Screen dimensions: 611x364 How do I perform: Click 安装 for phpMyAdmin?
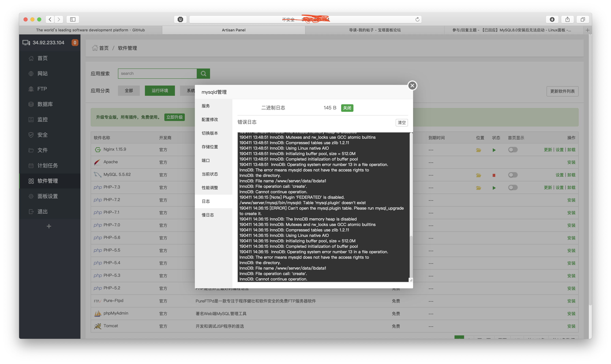(571, 314)
